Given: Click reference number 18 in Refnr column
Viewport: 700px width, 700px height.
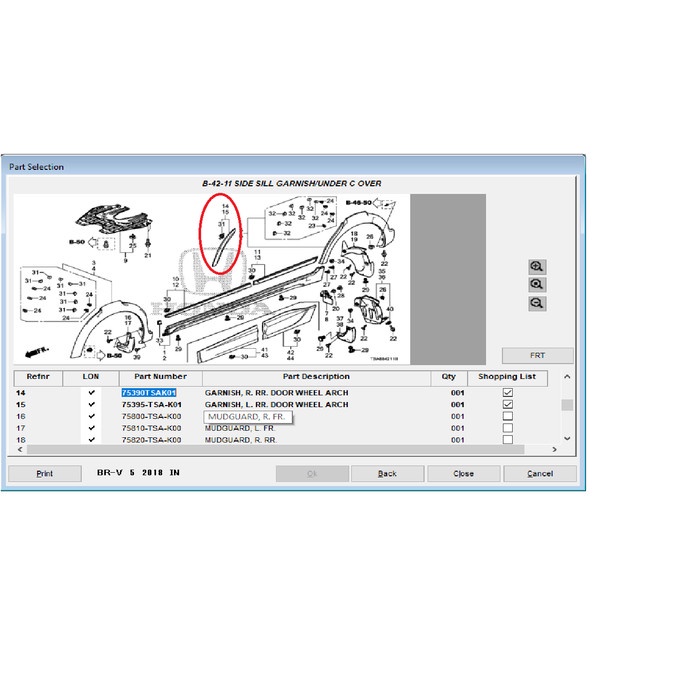Looking at the screenshot, I should (x=21, y=440).
